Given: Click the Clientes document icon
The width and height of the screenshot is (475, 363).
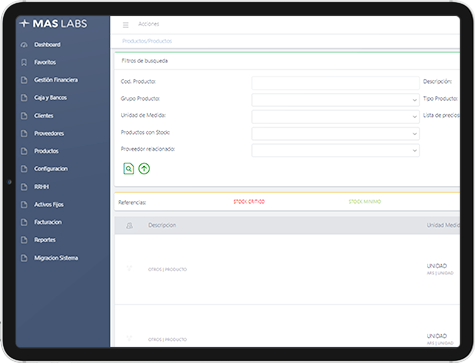Looking at the screenshot, I should click(24, 116).
